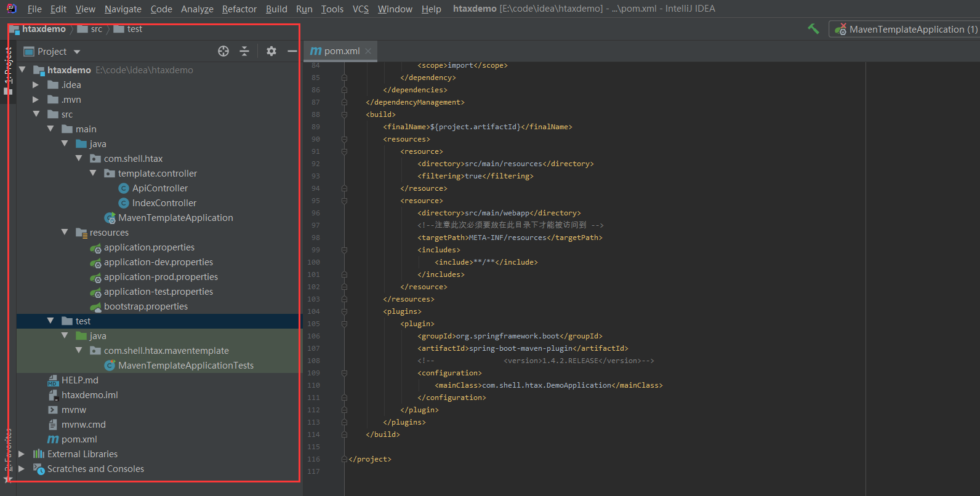Open the View menu
The width and height of the screenshot is (980, 496).
[86, 9]
